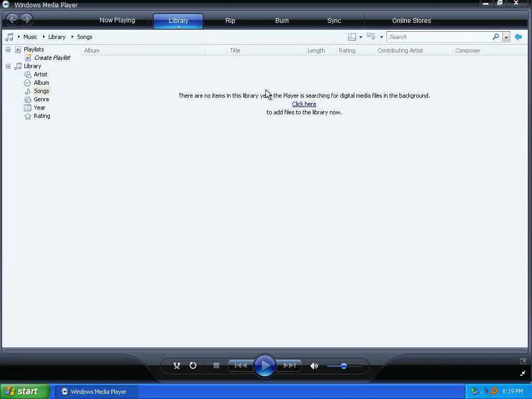Open the Online Stores tab
The width and height of the screenshot is (532, 399).
(x=411, y=21)
